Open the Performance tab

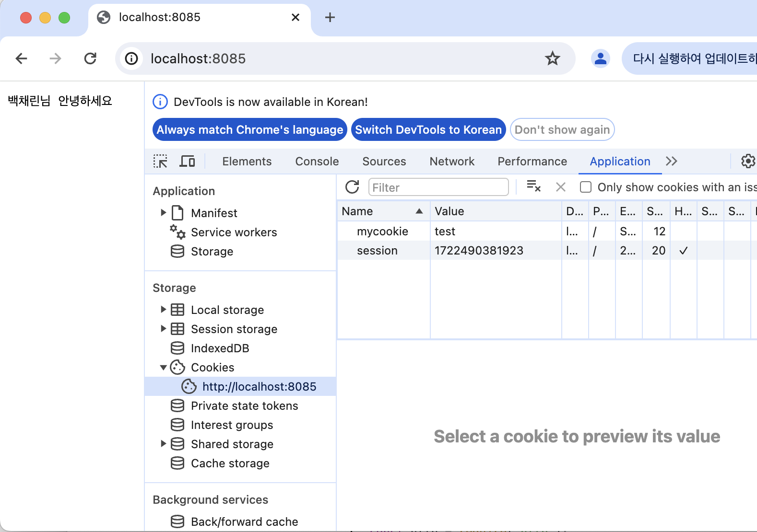[532, 162]
